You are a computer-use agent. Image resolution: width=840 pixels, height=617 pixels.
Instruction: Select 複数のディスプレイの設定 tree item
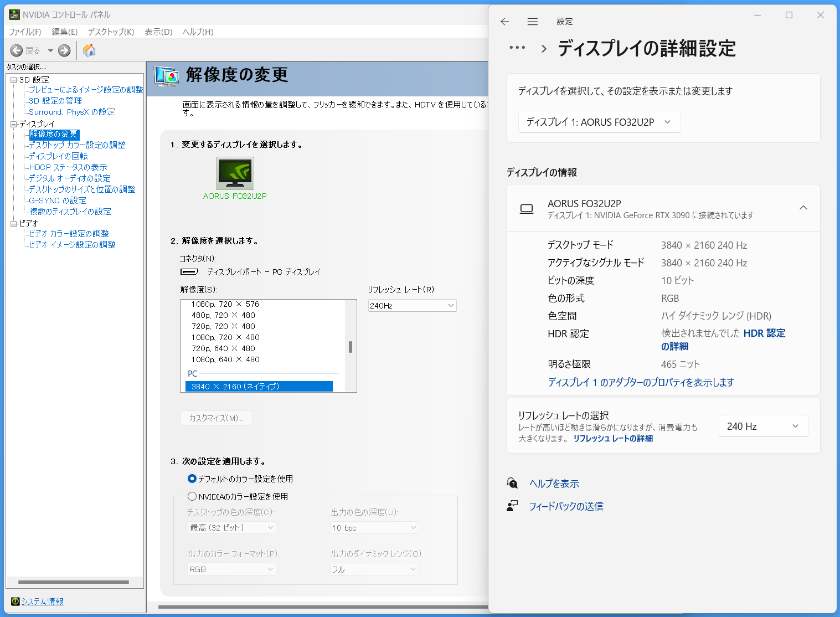tap(70, 212)
